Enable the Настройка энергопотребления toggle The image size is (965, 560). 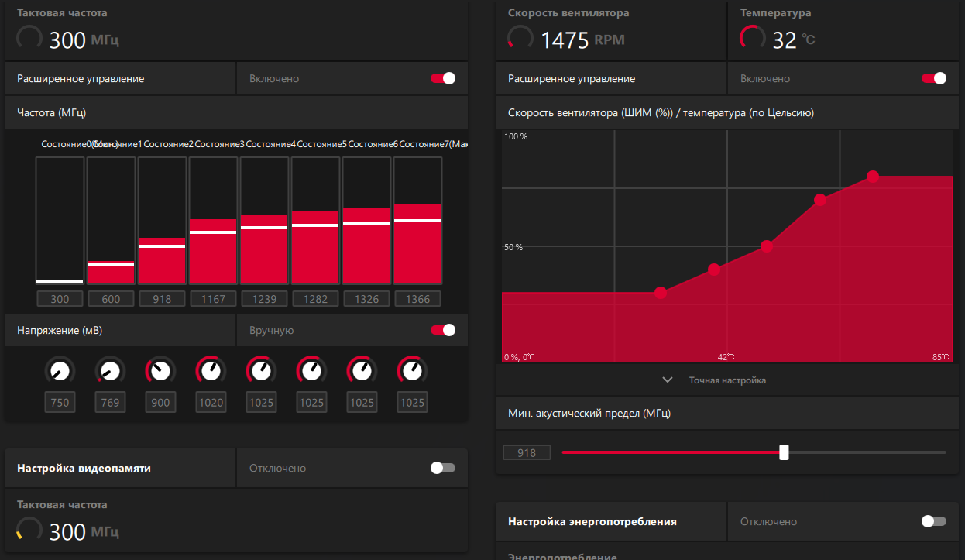pyautogui.click(x=934, y=521)
